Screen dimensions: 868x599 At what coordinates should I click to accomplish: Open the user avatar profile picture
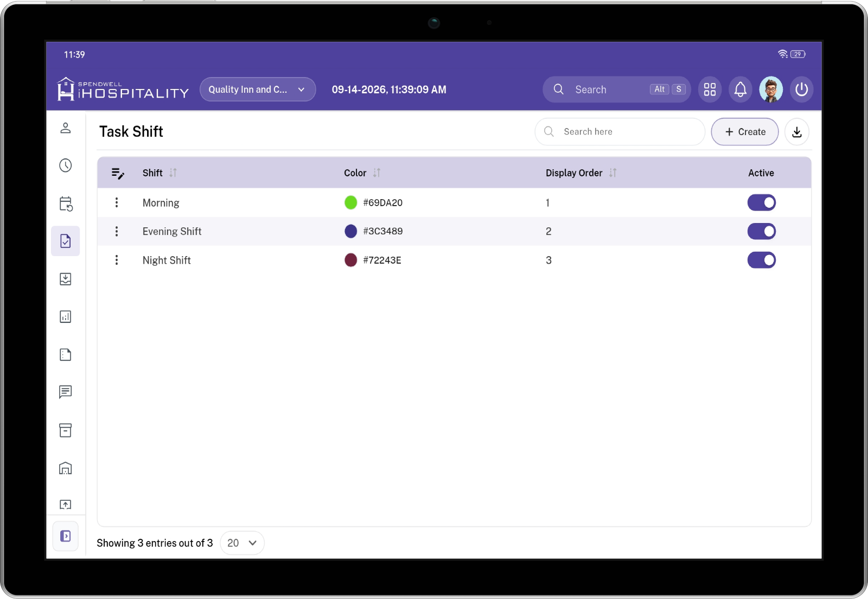coord(771,90)
